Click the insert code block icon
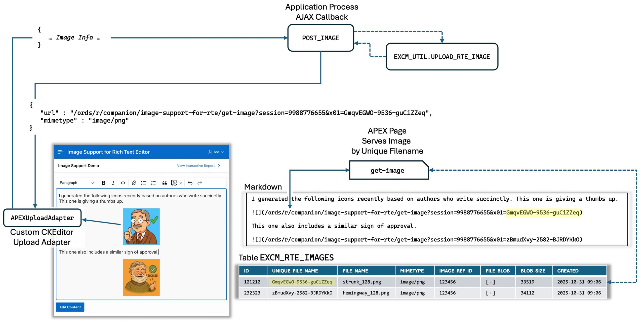 [x=174, y=183]
